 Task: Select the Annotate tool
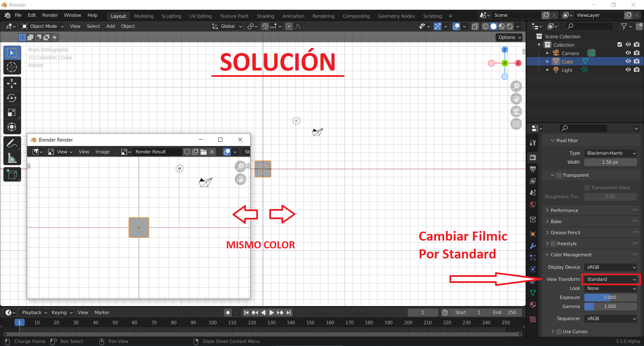[x=12, y=144]
